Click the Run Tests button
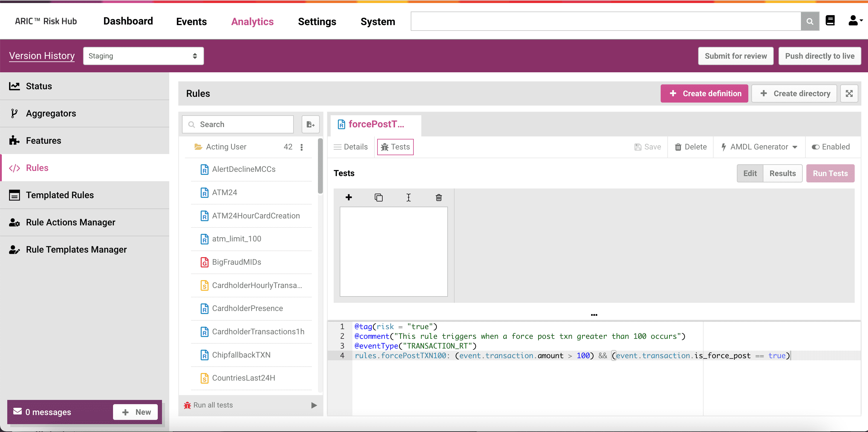The width and height of the screenshot is (868, 432). (x=830, y=173)
